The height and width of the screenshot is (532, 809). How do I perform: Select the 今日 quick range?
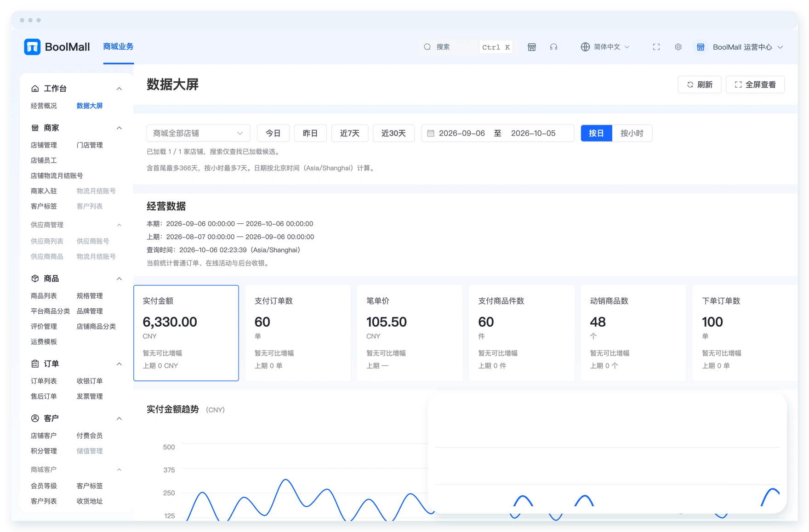point(273,133)
